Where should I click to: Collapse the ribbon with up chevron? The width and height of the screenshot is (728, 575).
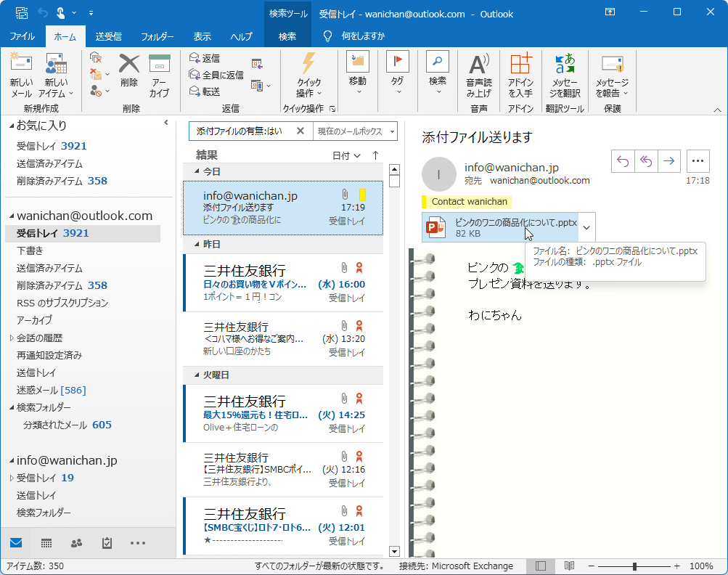pos(717,110)
